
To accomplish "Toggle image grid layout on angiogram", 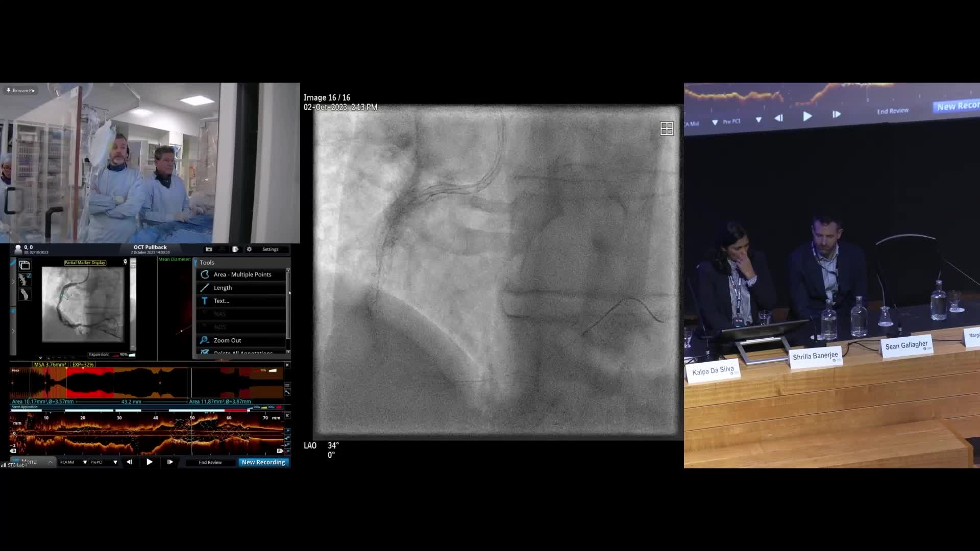I will pos(667,129).
